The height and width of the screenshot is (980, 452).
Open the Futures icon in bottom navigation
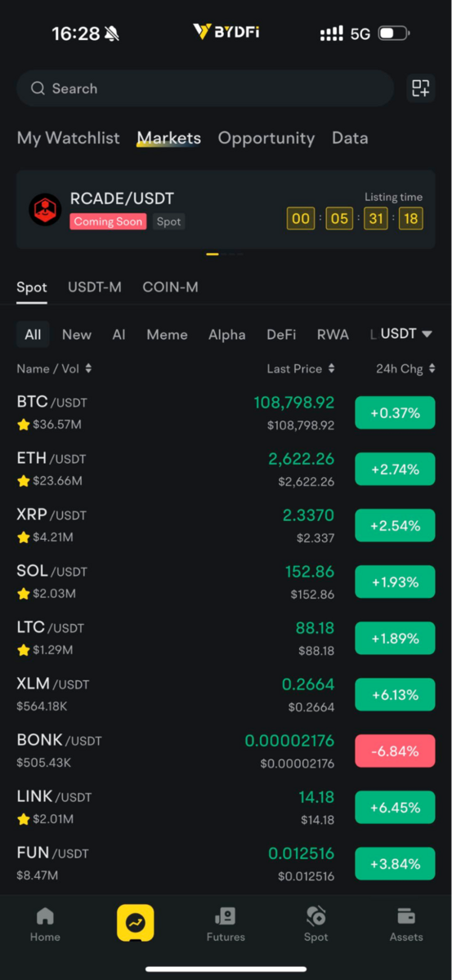tap(226, 915)
